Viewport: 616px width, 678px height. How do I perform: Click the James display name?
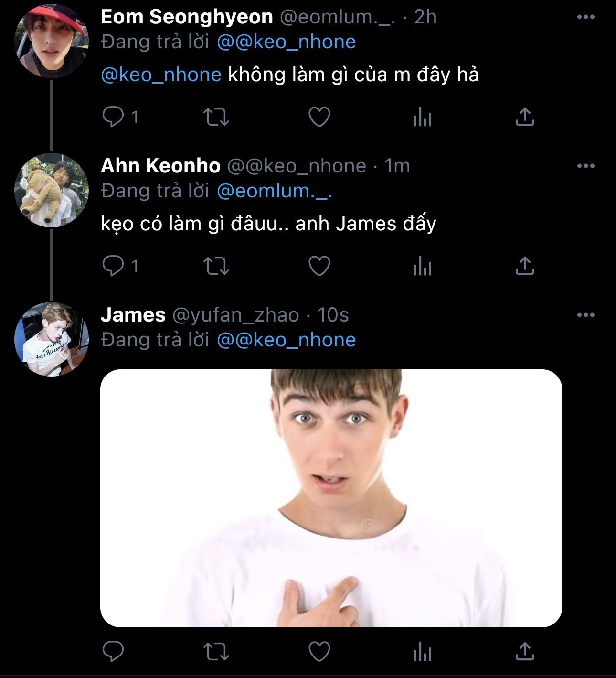click(133, 315)
